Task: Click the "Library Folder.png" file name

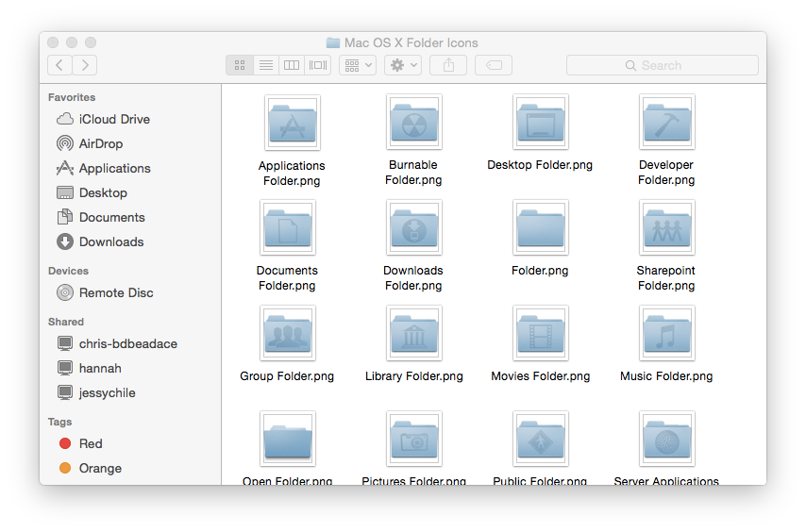Action: coord(413,376)
